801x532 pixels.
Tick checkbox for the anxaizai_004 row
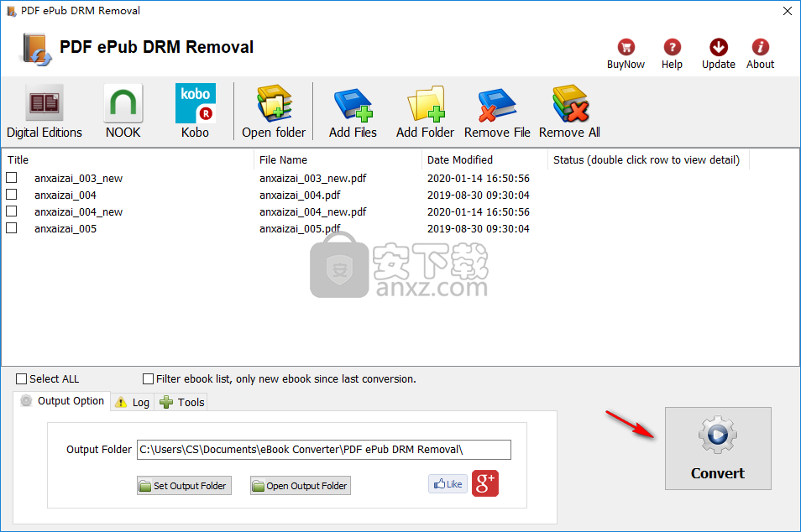11,195
